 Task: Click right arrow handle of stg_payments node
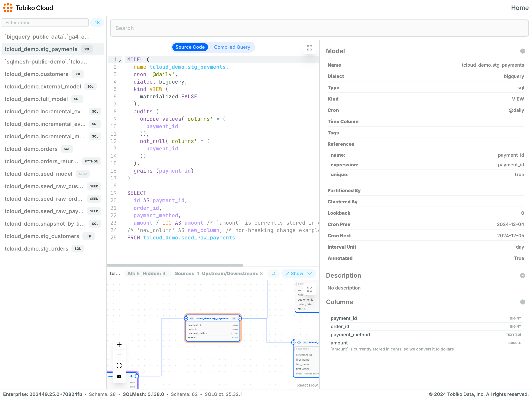[x=240, y=318]
